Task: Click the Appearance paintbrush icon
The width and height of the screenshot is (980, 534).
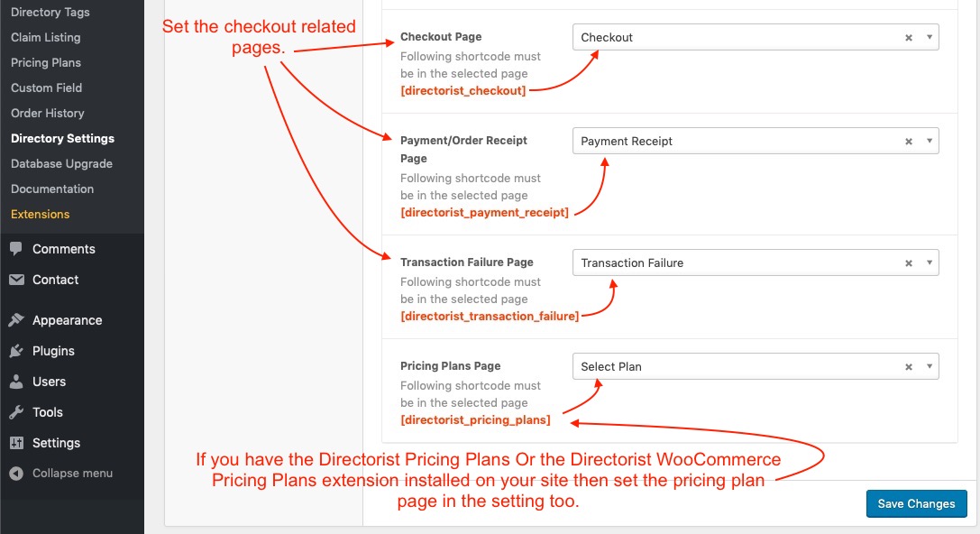Action: 16,320
